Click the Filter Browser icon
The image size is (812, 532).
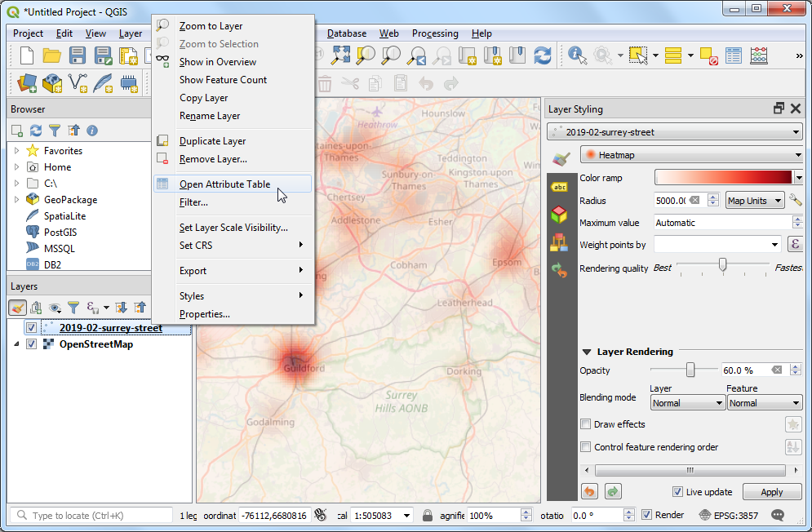point(55,131)
